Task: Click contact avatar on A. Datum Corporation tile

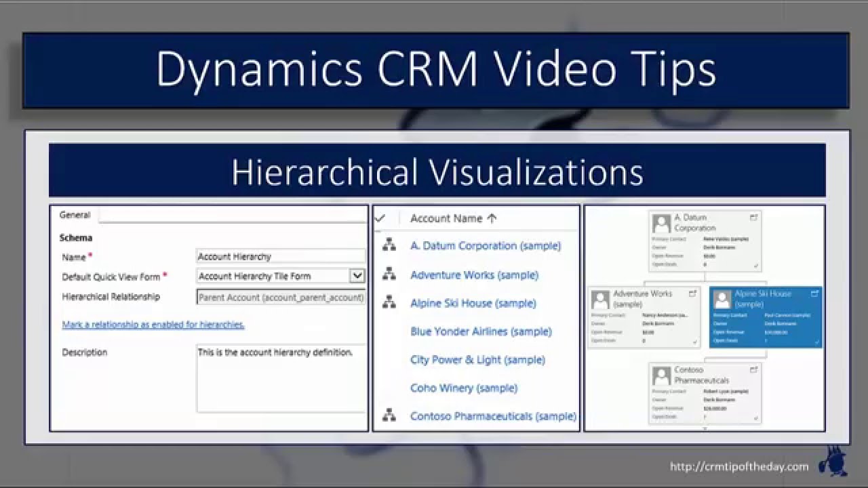Action: click(661, 224)
